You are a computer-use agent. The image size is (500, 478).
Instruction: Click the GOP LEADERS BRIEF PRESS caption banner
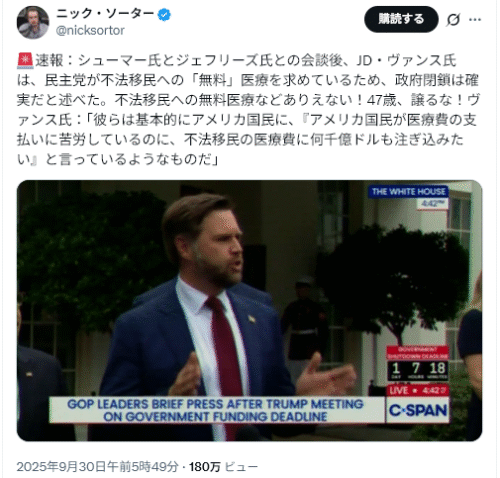point(217,410)
